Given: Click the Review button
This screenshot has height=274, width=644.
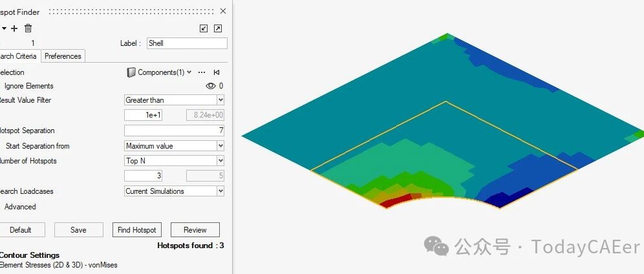Looking at the screenshot, I should coord(195,229).
